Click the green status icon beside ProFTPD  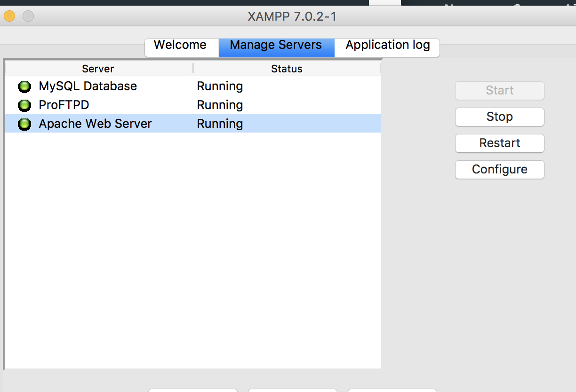point(24,105)
